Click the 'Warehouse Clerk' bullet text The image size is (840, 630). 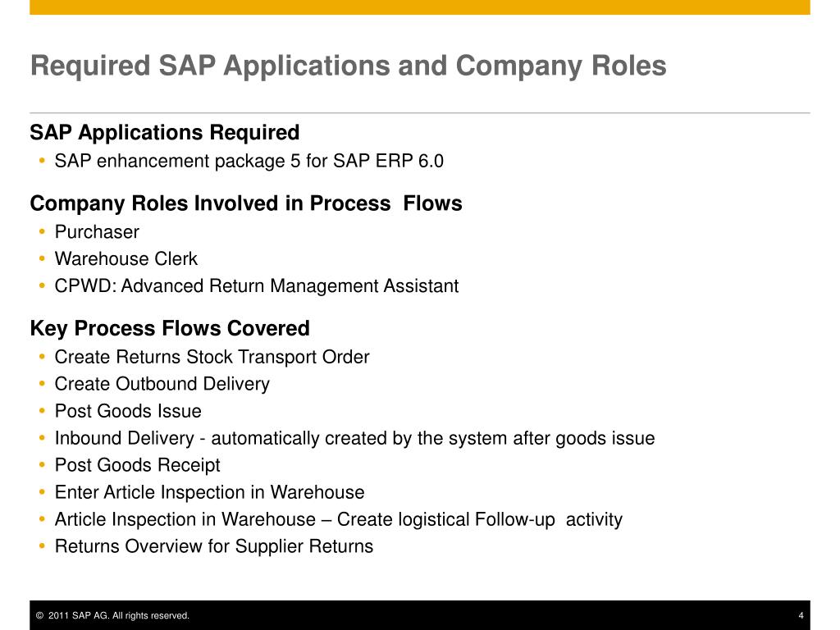point(126,258)
